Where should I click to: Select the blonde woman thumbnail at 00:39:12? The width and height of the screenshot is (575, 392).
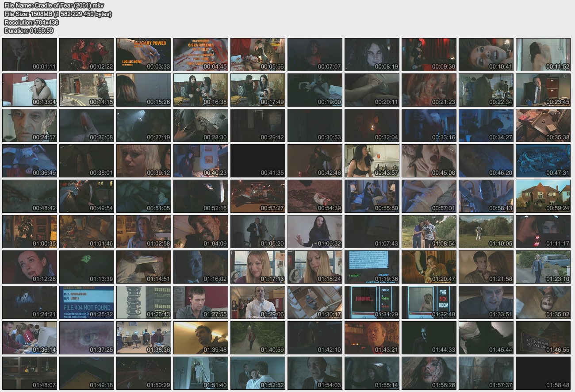tap(144, 161)
